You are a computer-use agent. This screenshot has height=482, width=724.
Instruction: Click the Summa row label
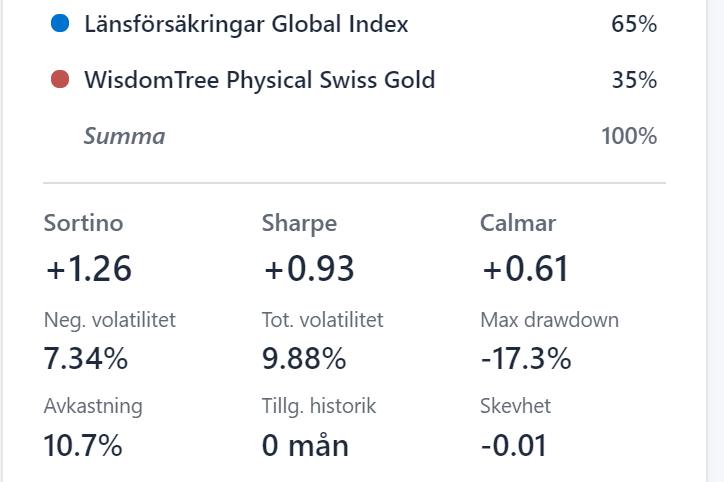click(124, 136)
